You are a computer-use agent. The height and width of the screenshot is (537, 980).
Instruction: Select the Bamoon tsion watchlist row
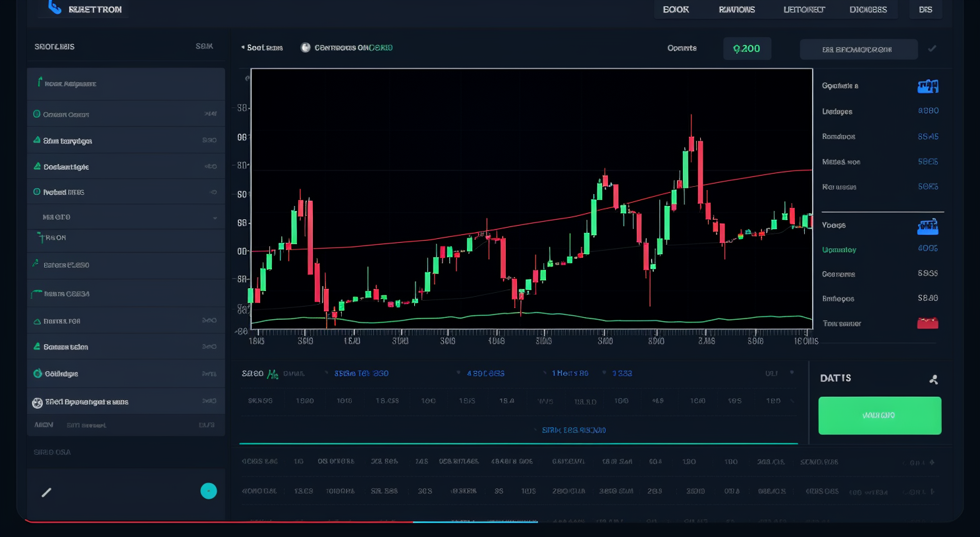[126, 346]
